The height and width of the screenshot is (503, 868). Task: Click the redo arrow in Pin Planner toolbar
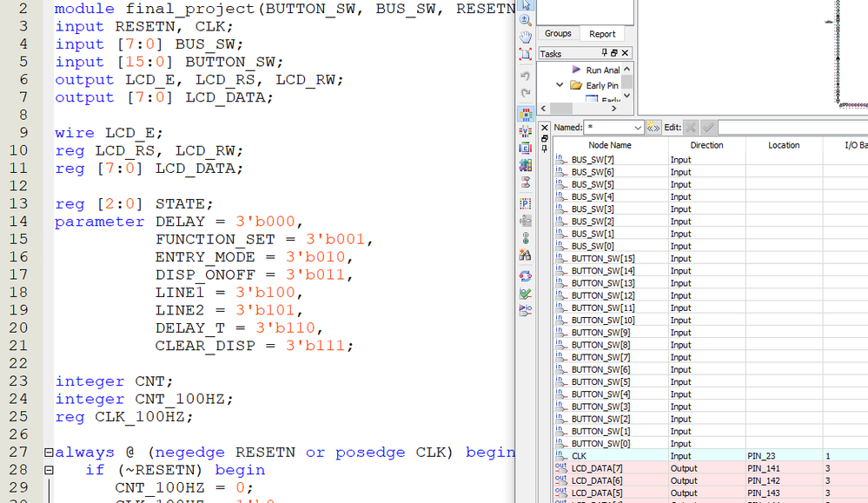coord(526,93)
